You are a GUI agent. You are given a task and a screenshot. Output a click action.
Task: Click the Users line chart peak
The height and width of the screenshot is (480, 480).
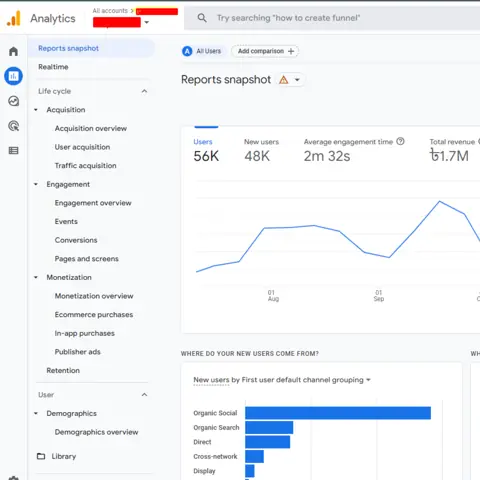click(x=440, y=201)
